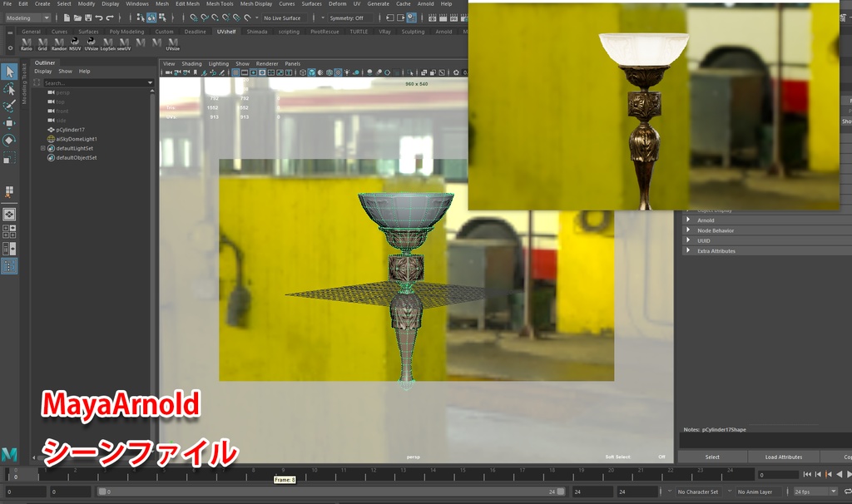Click No Character Set selector
Image resolution: width=852 pixels, height=504 pixels.
coord(698,492)
